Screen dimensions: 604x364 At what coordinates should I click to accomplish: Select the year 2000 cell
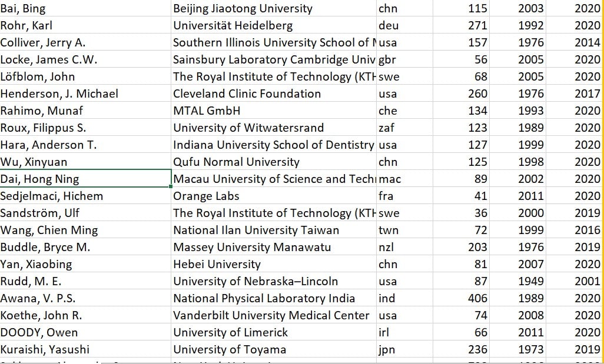pyautogui.click(x=517, y=212)
